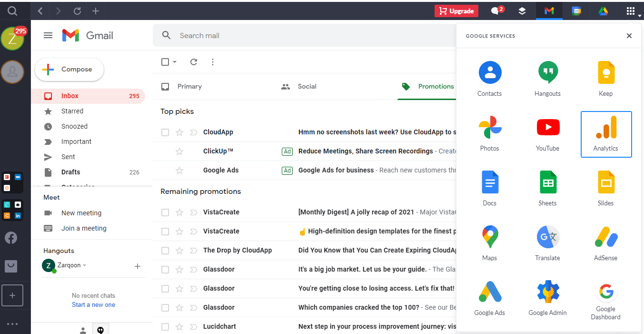Click Start a new one link
Screen dimensions: 644x334
click(x=93, y=305)
